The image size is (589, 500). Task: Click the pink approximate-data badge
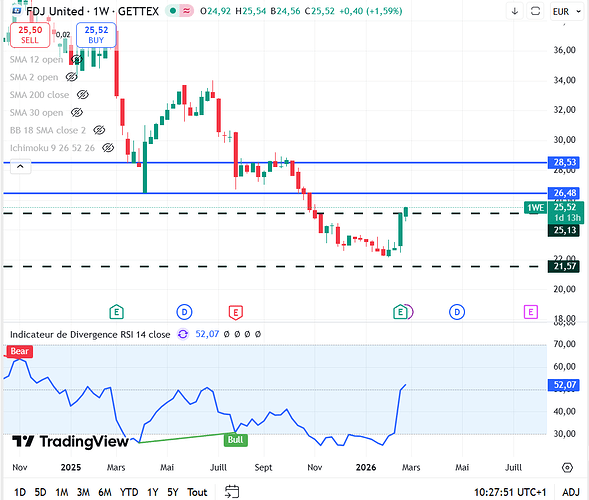pyautogui.click(x=186, y=11)
